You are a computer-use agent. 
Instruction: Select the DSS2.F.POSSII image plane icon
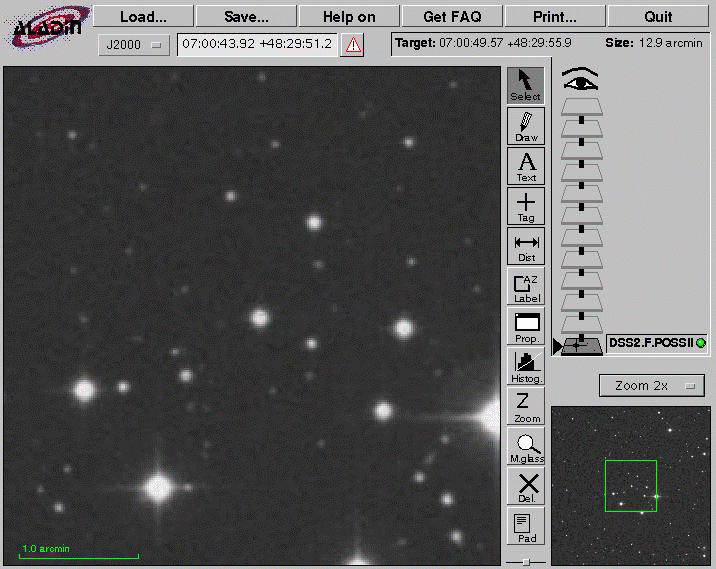[582, 346]
